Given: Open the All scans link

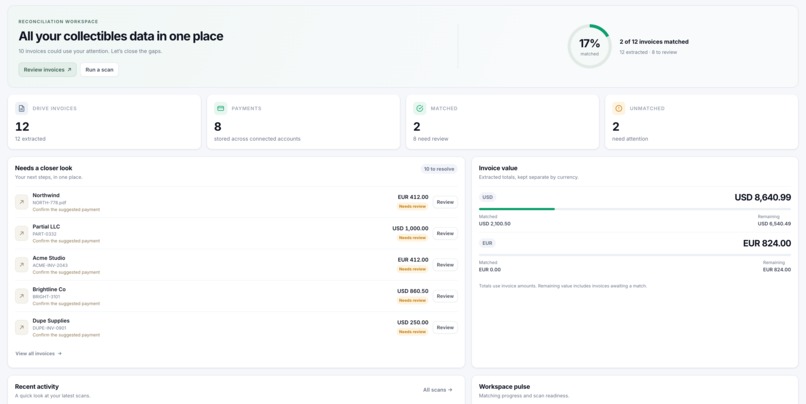Looking at the screenshot, I should pyautogui.click(x=438, y=390).
